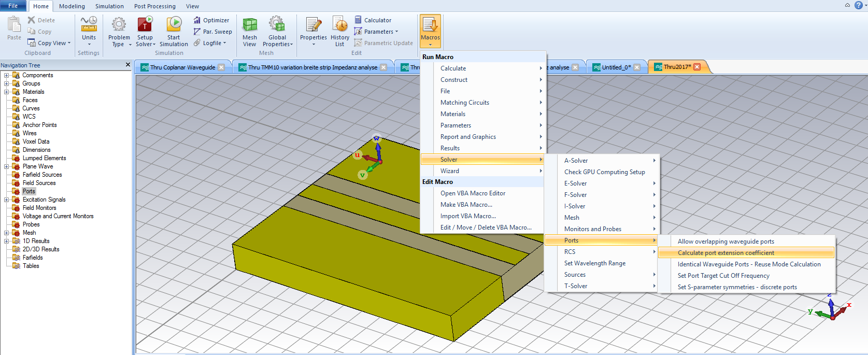Image resolution: width=868 pixels, height=355 pixels.
Task: Launch Start Simulation from the ribbon
Action: tap(174, 32)
